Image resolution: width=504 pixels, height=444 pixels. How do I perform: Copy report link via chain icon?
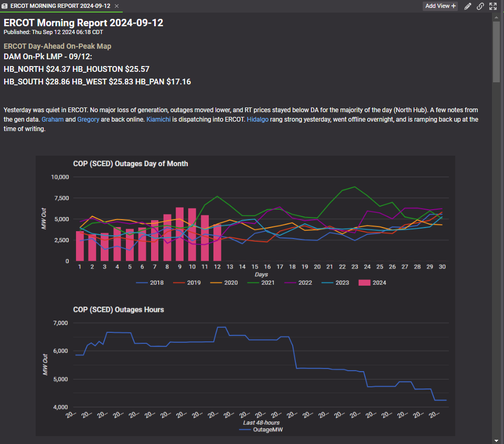click(480, 6)
